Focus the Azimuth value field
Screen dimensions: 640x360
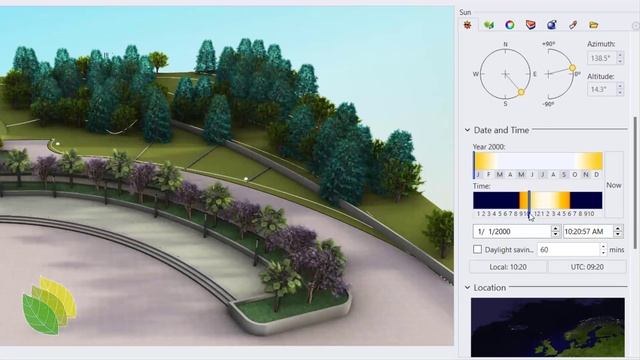[x=601, y=58]
